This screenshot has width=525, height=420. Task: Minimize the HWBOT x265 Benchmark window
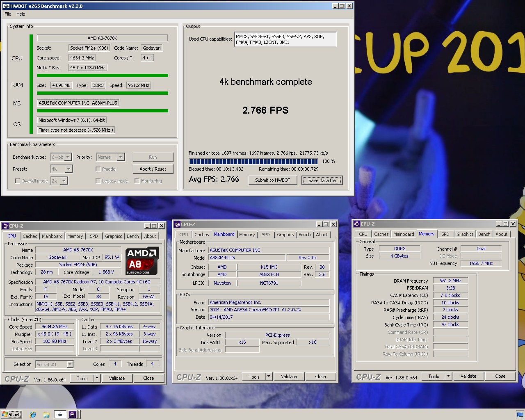(335, 6)
